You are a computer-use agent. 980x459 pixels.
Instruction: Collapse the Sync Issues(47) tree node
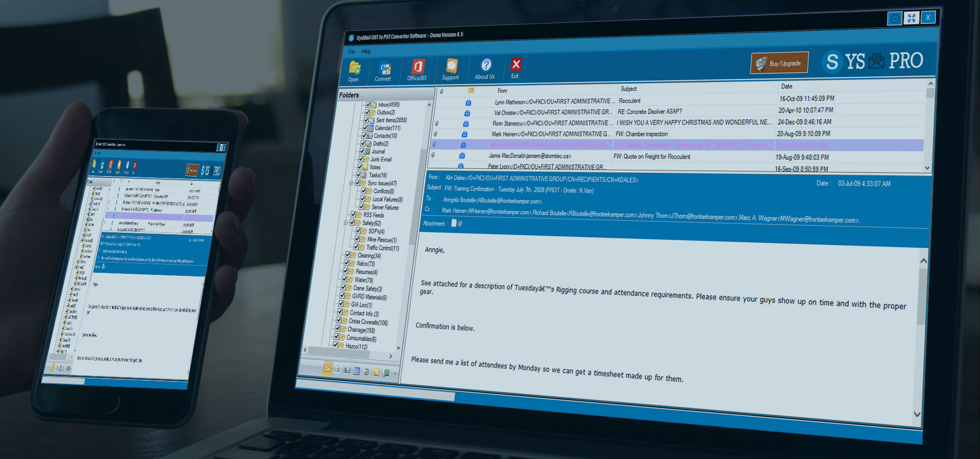coord(352,183)
